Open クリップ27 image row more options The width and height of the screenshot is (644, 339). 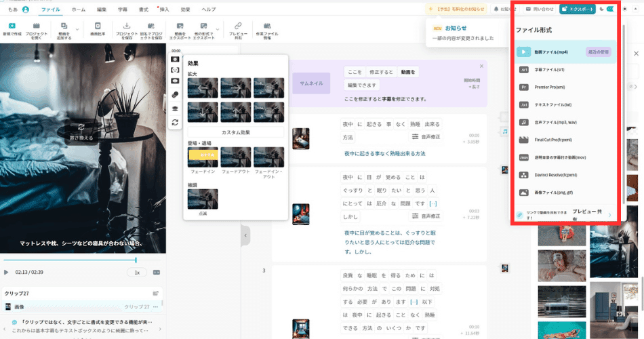(156, 307)
